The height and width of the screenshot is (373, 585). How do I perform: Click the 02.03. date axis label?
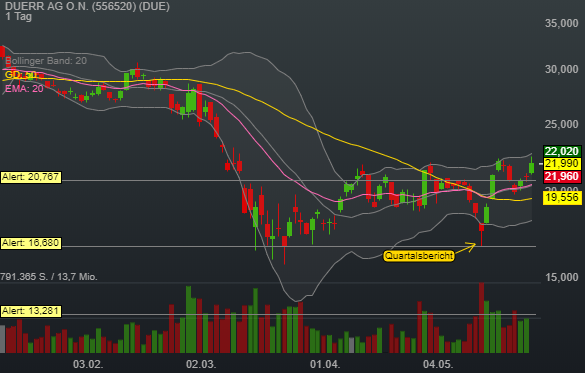tap(201, 364)
